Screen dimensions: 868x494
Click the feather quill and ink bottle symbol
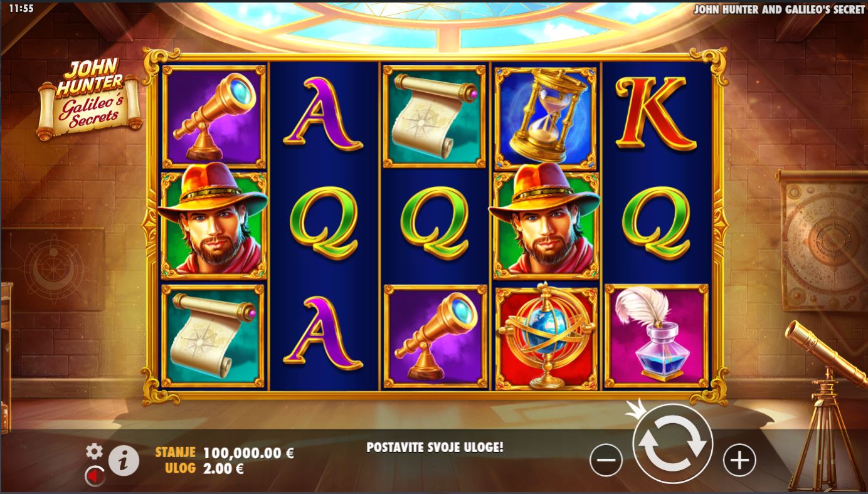[656, 337]
